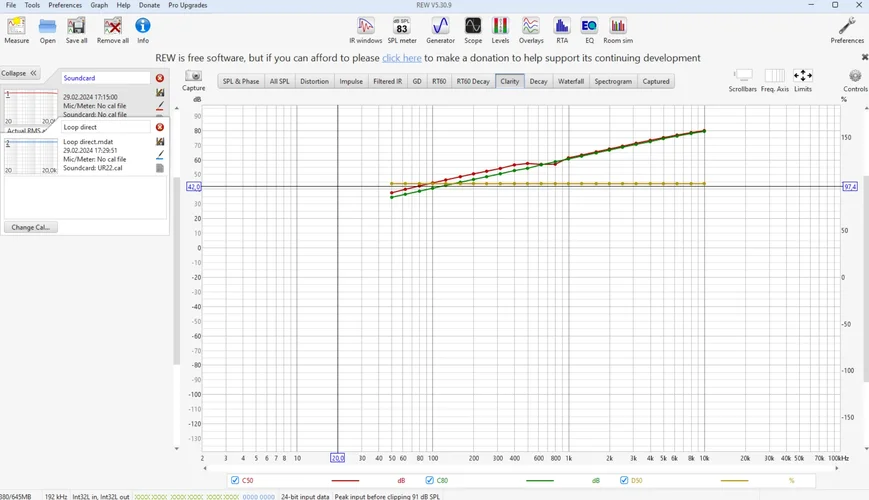869x500 pixels.
Task: Collapse the measurements side panel
Action: pos(19,73)
